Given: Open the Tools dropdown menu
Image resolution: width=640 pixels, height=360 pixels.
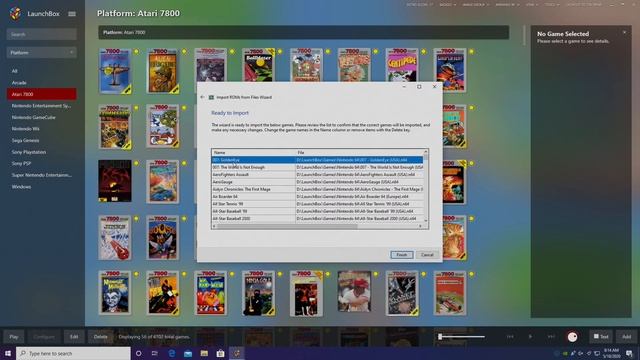Looking at the screenshot, I should 552,4.
